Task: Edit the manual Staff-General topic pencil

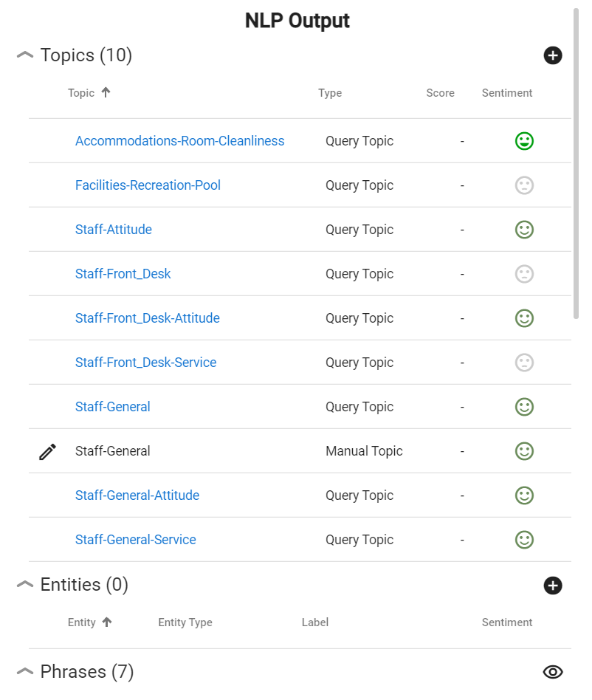Action: point(48,451)
